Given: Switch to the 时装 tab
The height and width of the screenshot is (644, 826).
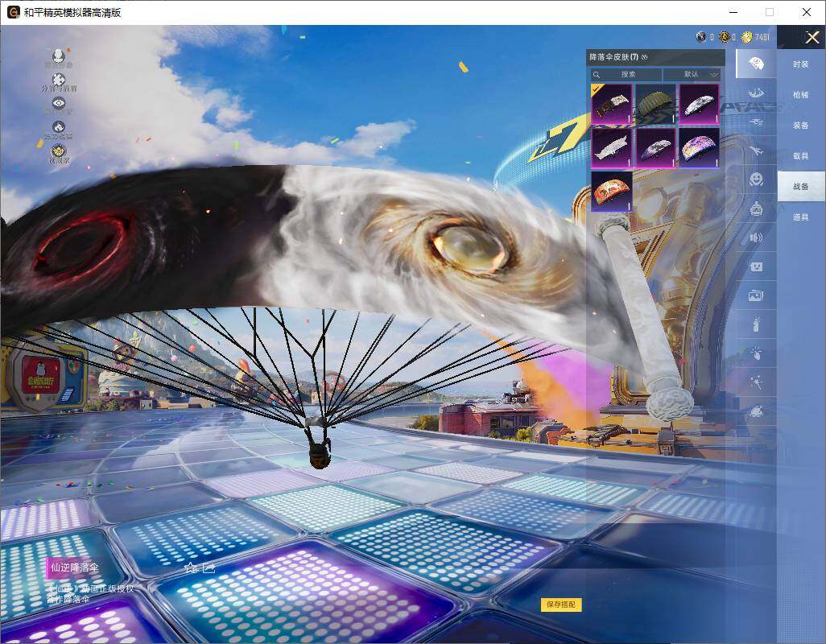Looking at the screenshot, I should coord(801,64).
